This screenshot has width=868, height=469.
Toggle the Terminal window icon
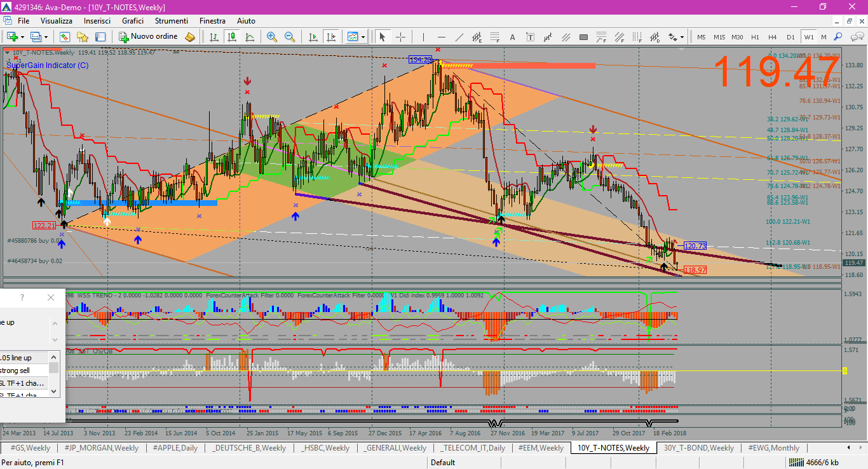100,37
